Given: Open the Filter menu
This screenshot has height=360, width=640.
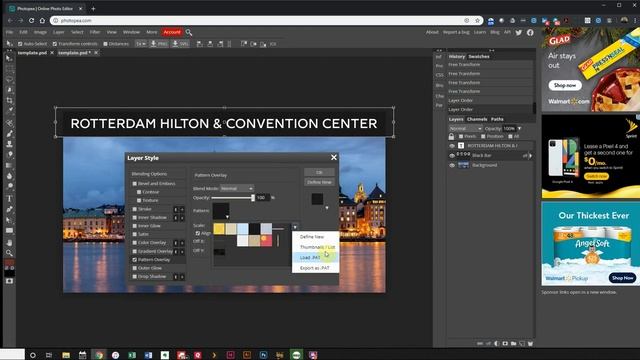Looking at the screenshot, I should [x=95, y=32].
